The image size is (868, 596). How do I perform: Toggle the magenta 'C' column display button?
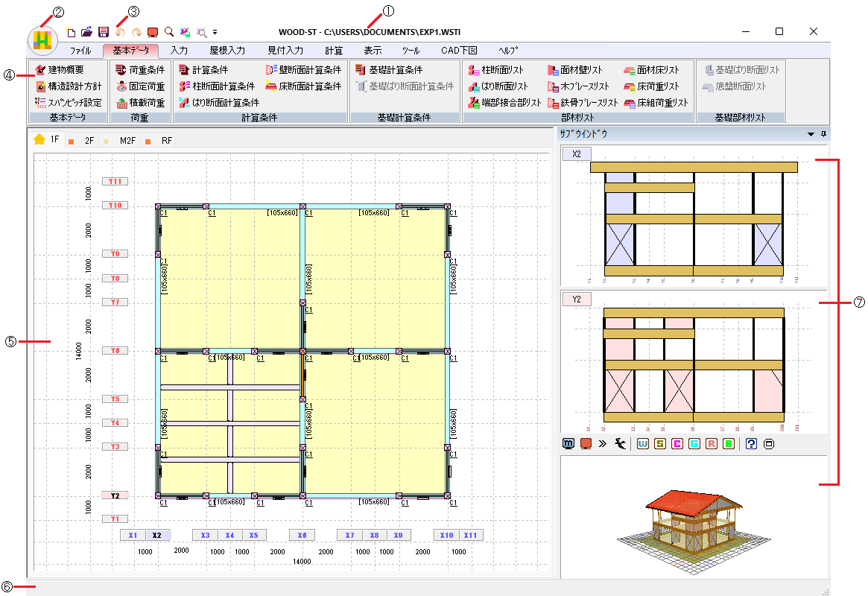(677, 444)
